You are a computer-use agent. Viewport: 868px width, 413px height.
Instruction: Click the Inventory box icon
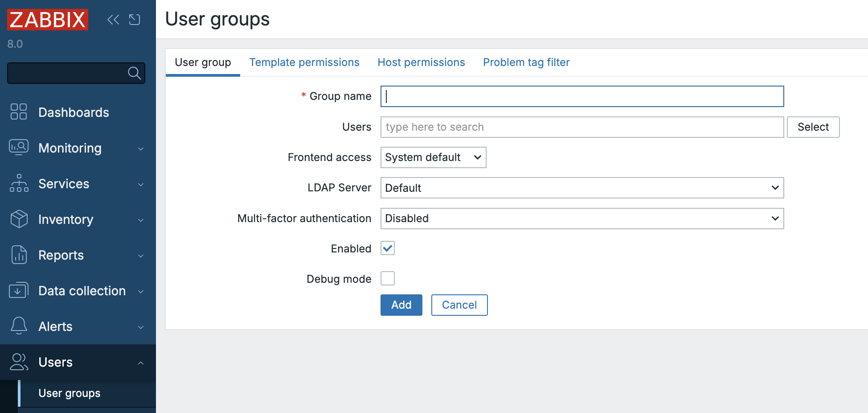pos(18,219)
